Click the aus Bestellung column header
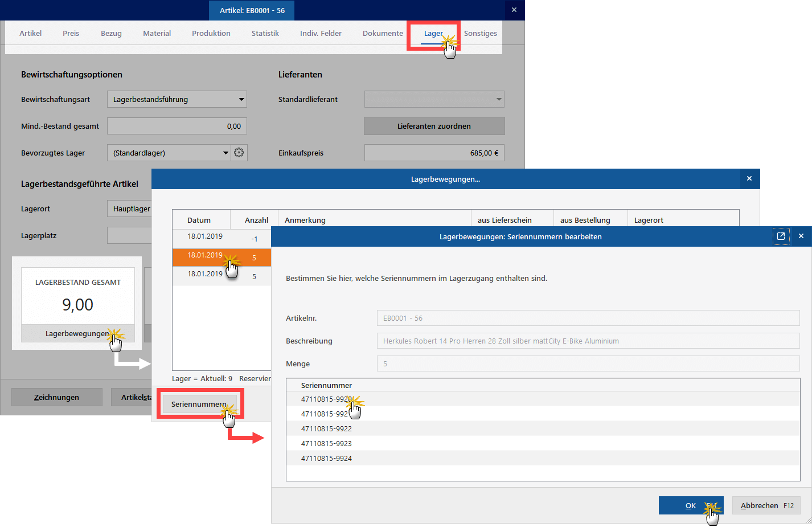 590,219
